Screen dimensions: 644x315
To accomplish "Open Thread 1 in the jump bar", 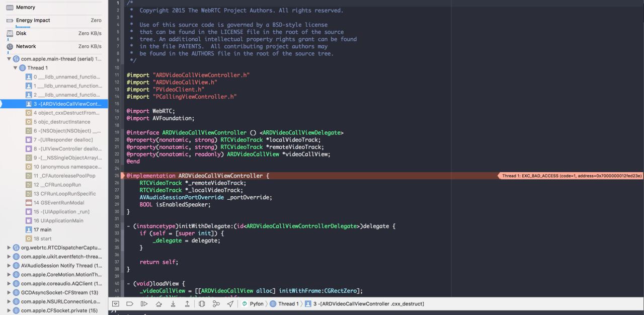I will pyautogui.click(x=284, y=304).
